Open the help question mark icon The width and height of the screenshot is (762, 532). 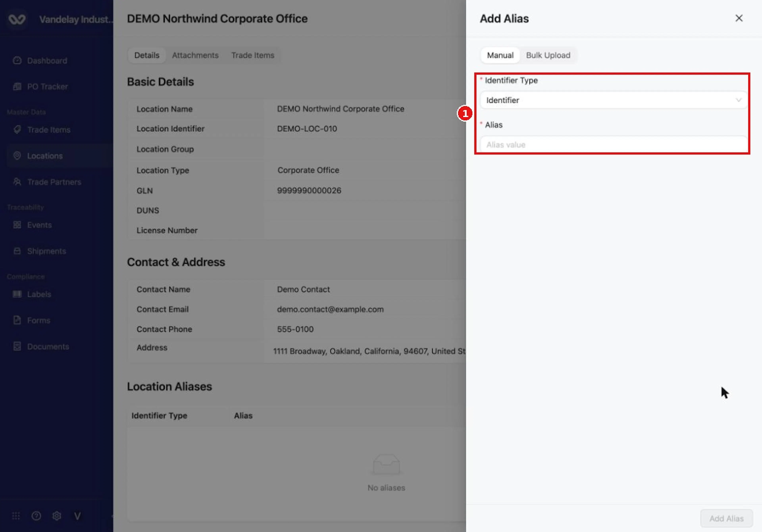(36, 516)
